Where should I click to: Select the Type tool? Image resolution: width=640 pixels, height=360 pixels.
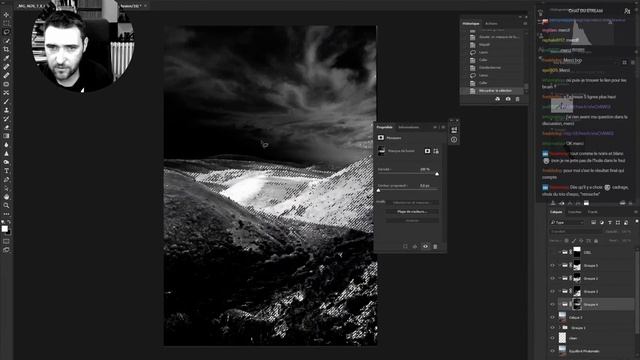6,171
